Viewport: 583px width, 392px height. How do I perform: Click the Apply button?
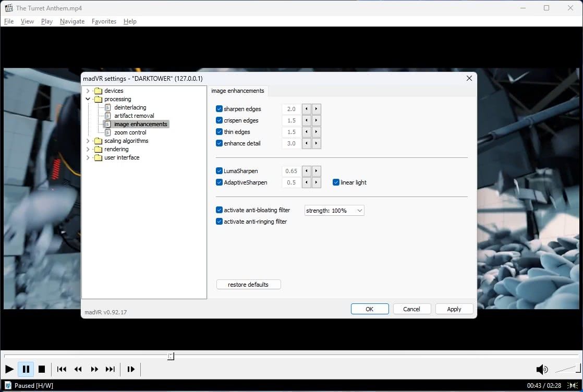click(454, 309)
